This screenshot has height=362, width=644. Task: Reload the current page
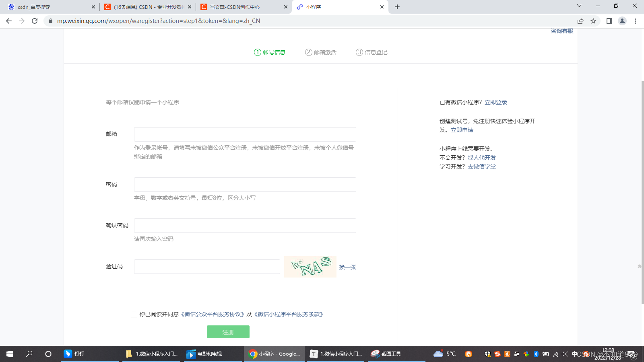click(35, 21)
